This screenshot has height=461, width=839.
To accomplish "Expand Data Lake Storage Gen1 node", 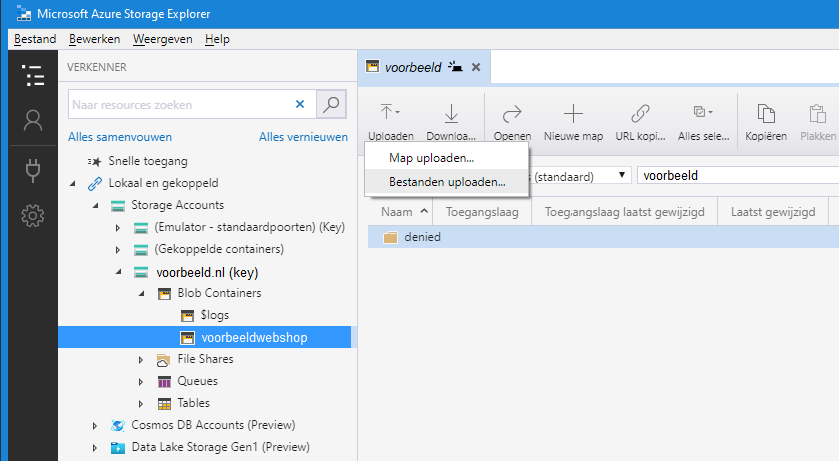I will pyautogui.click(x=95, y=448).
